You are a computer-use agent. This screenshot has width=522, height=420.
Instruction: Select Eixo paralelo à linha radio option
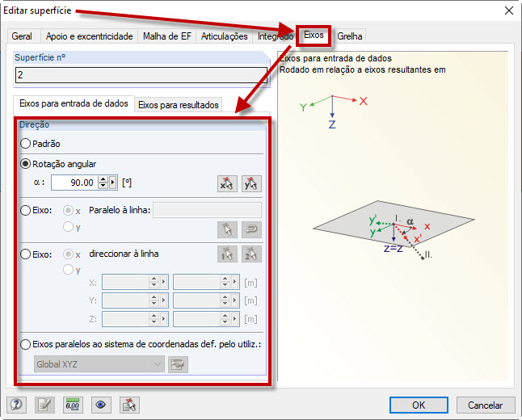pyautogui.click(x=26, y=210)
